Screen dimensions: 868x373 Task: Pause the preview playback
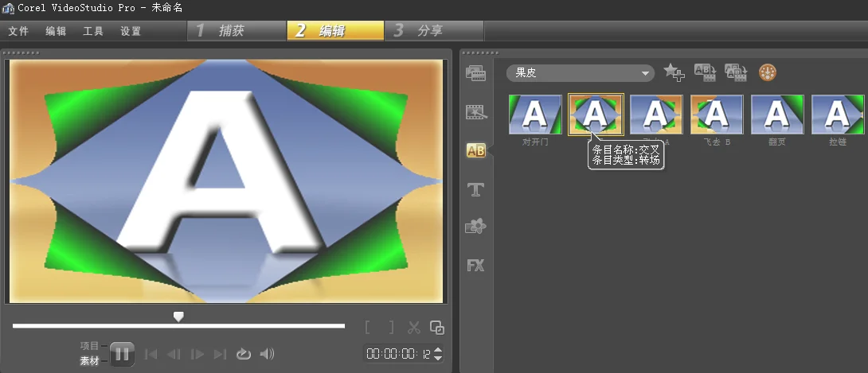(122, 354)
